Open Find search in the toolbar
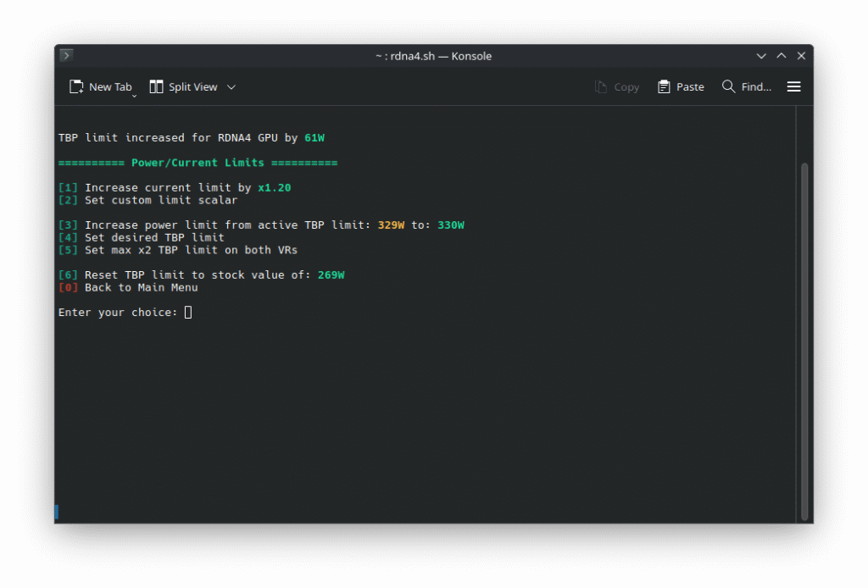This screenshot has width=868, height=588. coord(746,86)
